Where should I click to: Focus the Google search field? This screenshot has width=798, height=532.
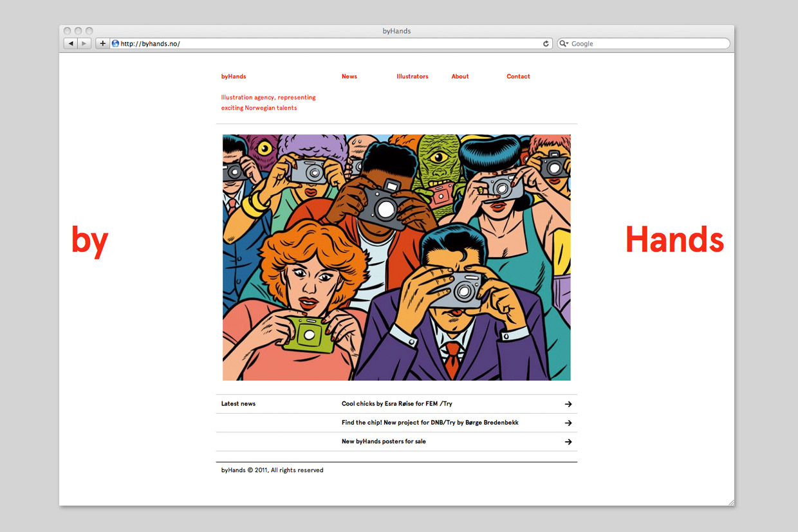coord(644,44)
